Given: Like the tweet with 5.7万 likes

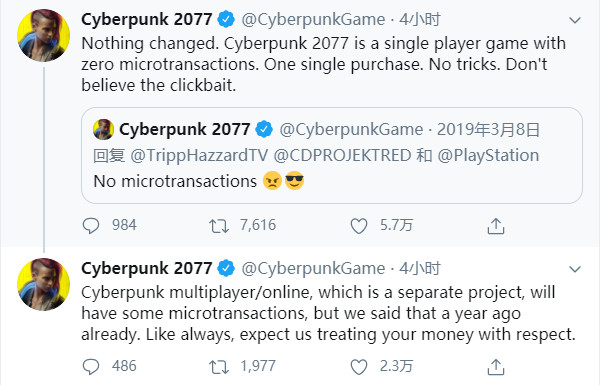Looking at the screenshot, I should (x=359, y=226).
